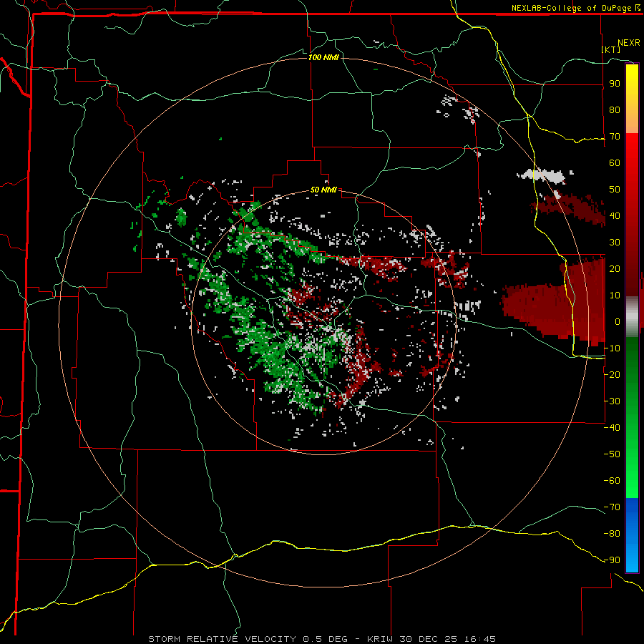
Task: Pick the gray zero-velocity segment of color bar
Action: coord(632,316)
